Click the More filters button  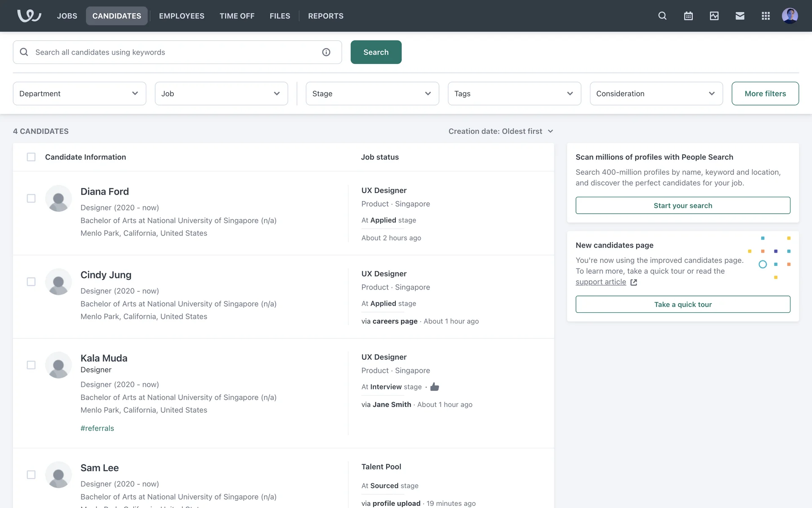point(765,94)
